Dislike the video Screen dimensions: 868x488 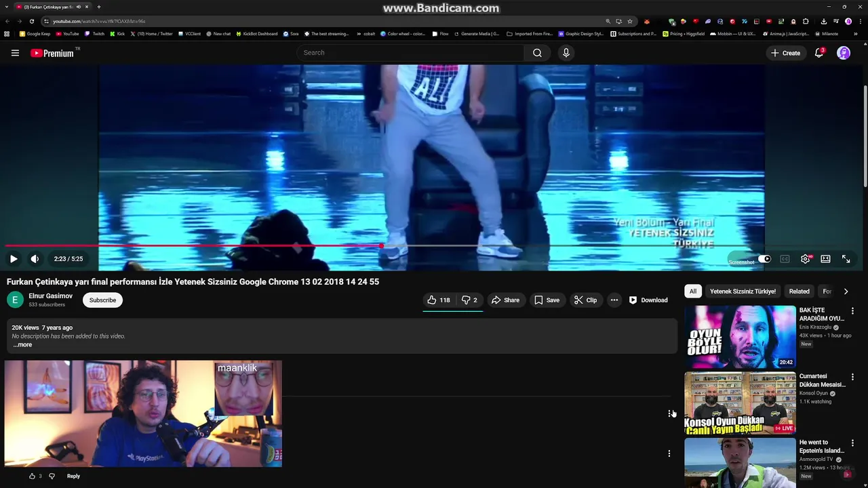pos(469,300)
